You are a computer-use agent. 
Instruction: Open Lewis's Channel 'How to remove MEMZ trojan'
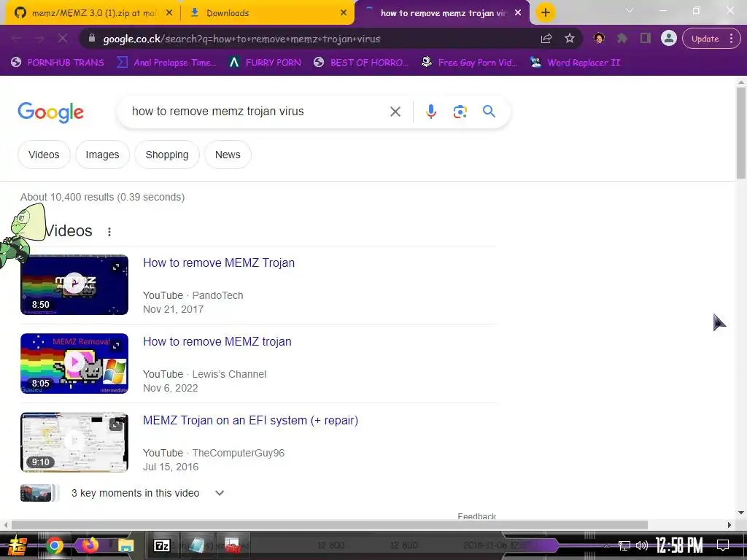[217, 341]
